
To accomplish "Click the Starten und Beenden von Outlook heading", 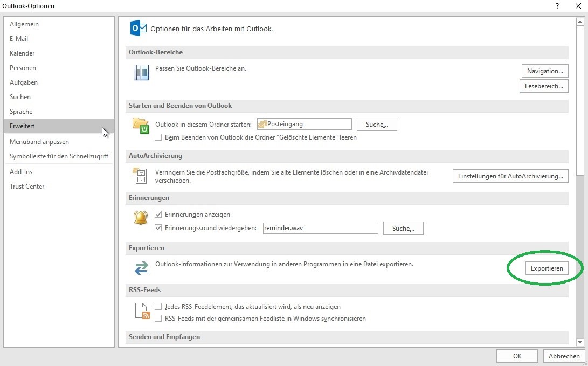I will 181,105.
